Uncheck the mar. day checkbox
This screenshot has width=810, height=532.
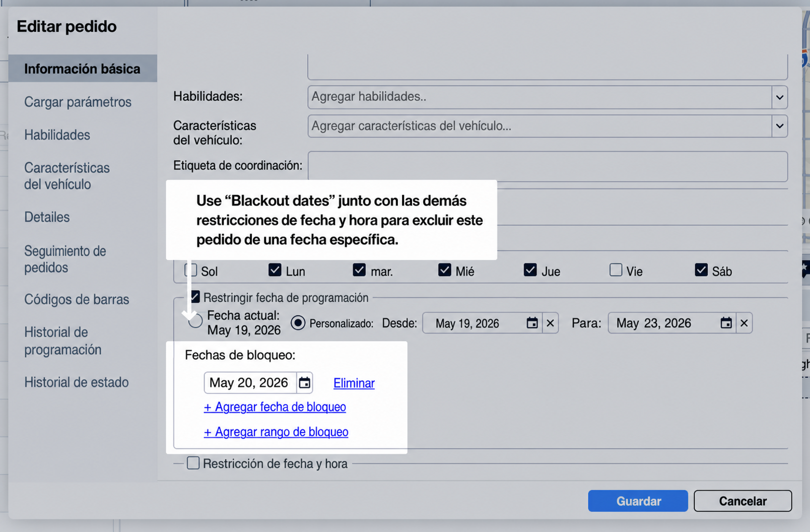tap(359, 270)
